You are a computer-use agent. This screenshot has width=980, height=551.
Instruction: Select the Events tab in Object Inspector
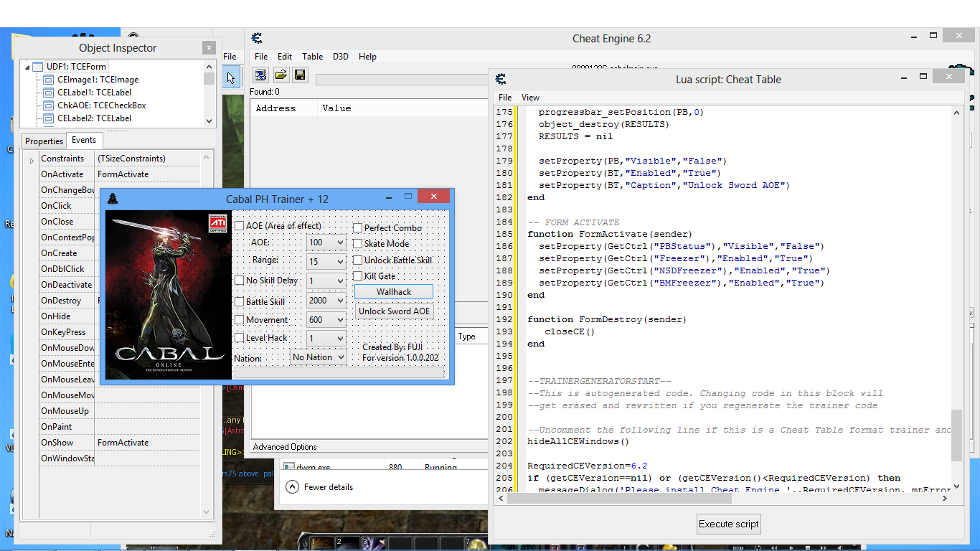84,140
